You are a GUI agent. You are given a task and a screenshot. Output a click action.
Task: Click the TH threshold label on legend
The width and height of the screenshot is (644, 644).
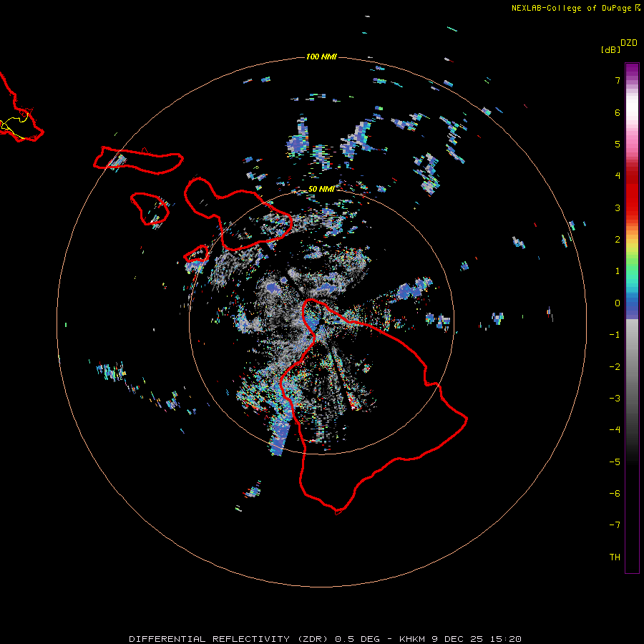[x=615, y=557]
